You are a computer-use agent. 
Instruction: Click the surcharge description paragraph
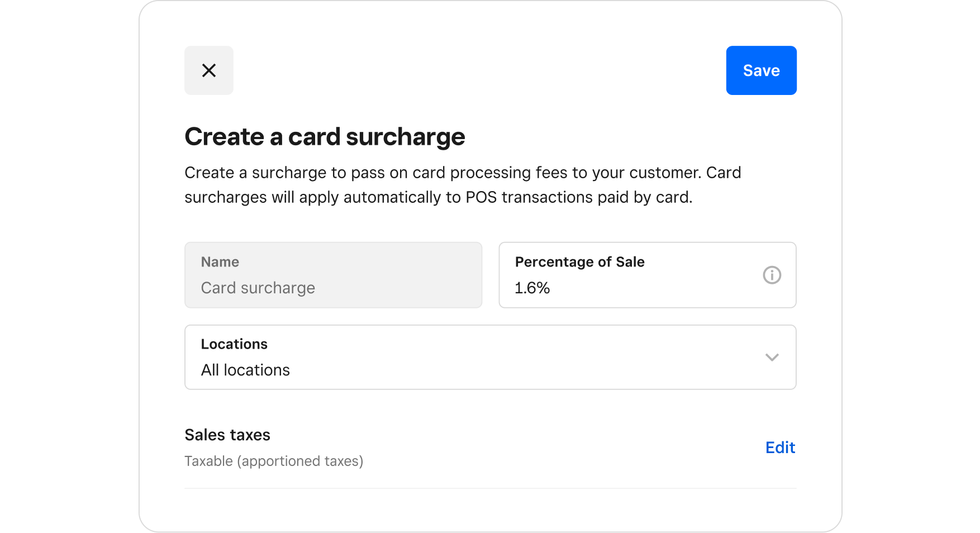point(463,185)
